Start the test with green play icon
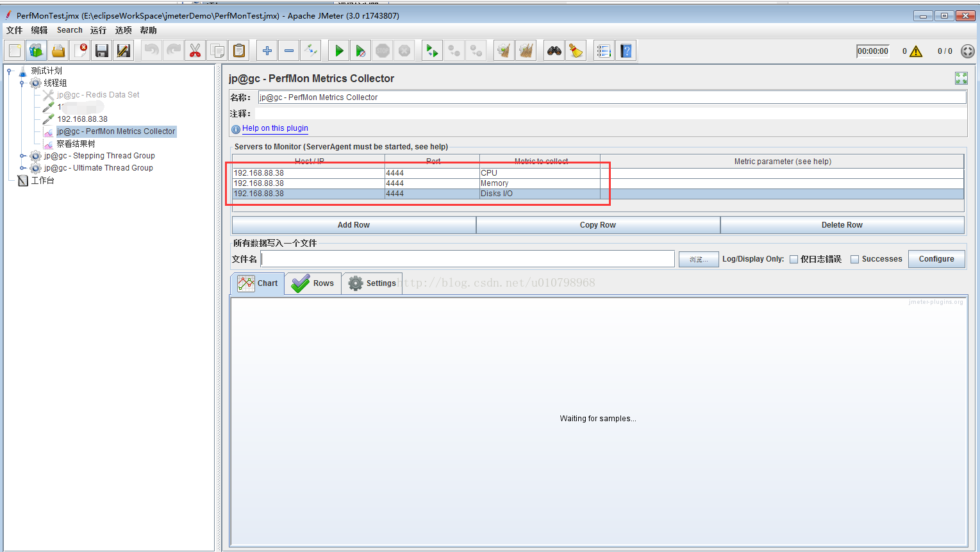Image resolution: width=980 pixels, height=552 pixels. [339, 51]
